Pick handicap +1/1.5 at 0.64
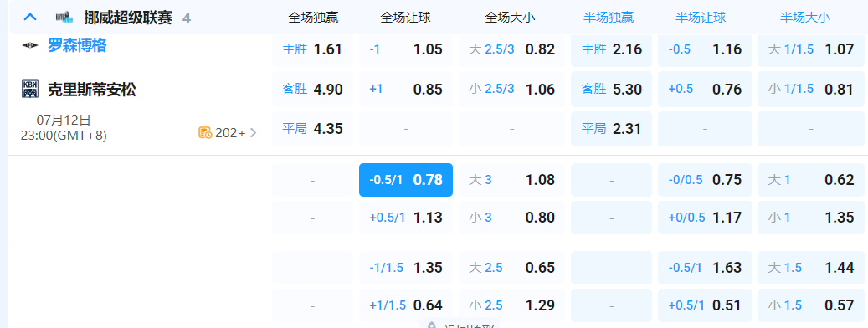This screenshot has height=328, width=868. tap(406, 305)
